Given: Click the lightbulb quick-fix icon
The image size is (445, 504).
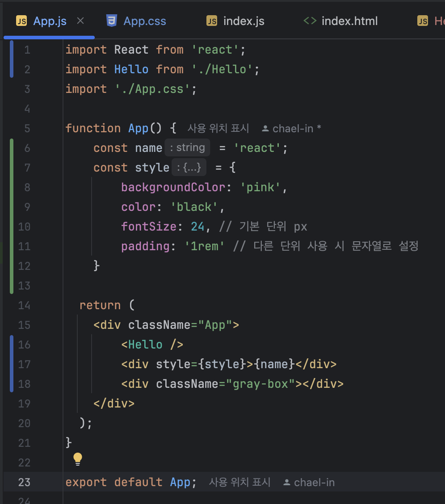Looking at the screenshot, I should point(78,459).
